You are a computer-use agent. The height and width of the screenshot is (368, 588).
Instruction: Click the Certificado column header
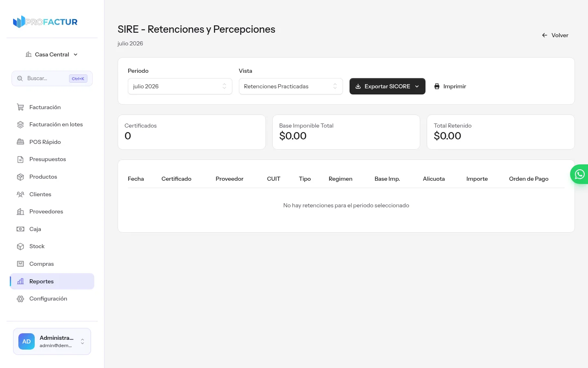click(x=176, y=179)
